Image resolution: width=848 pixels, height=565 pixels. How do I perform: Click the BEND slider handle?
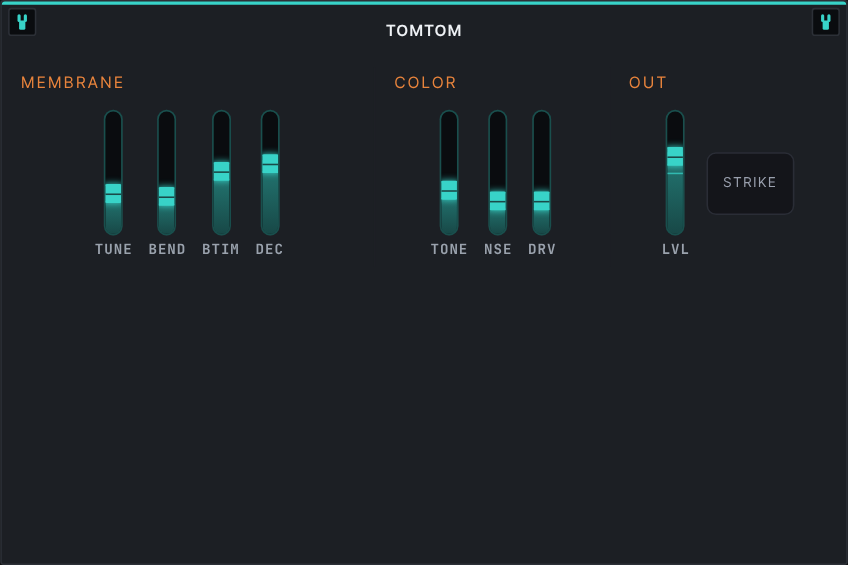click(167, 196)
